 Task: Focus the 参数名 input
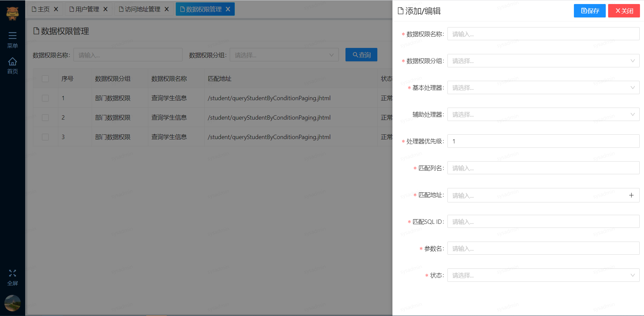[543, 248]
